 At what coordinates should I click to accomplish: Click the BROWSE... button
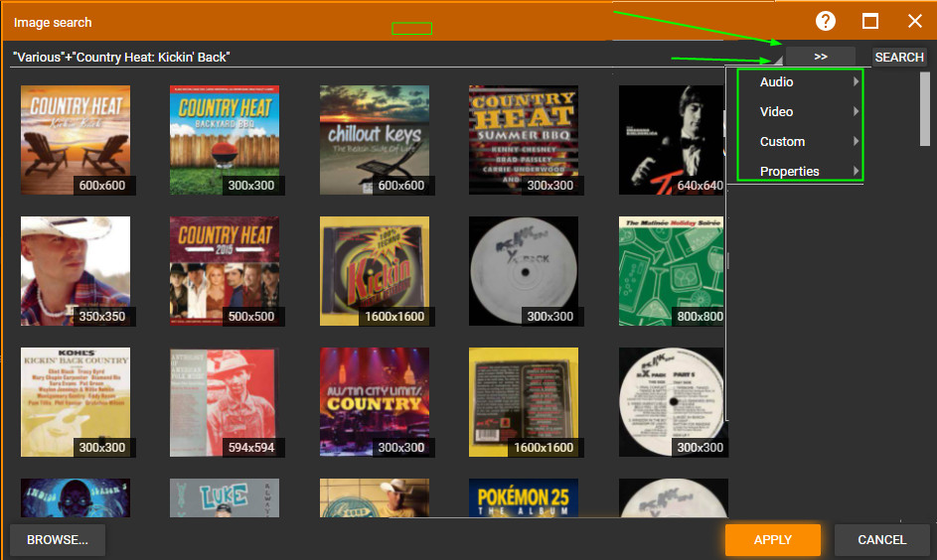58,540
